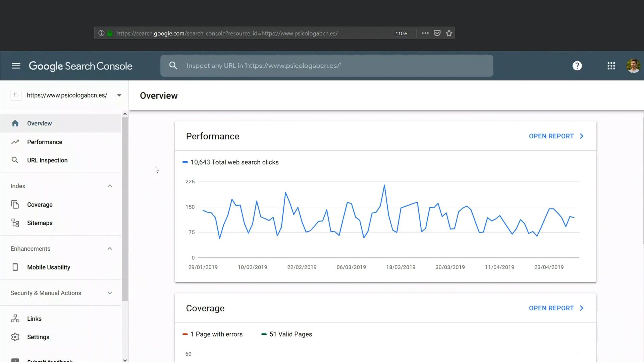Open the Sitemaps menu item
Screen dimensions: 644x362
tap(61, 223)
